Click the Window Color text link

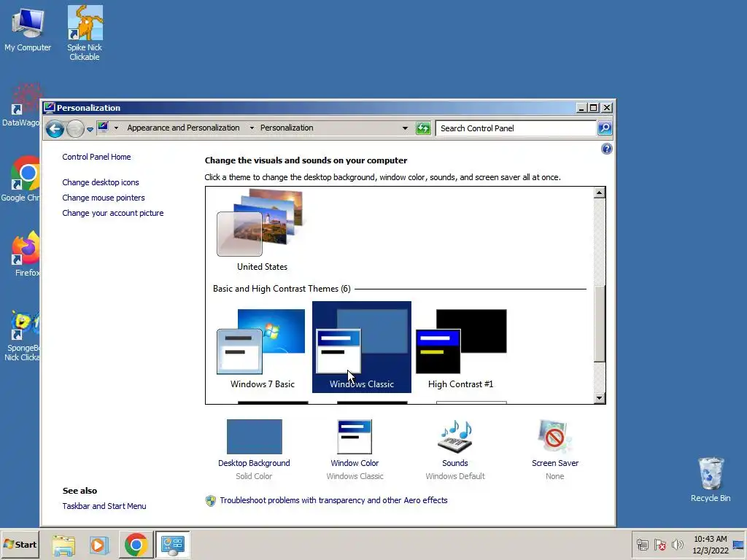355,463
